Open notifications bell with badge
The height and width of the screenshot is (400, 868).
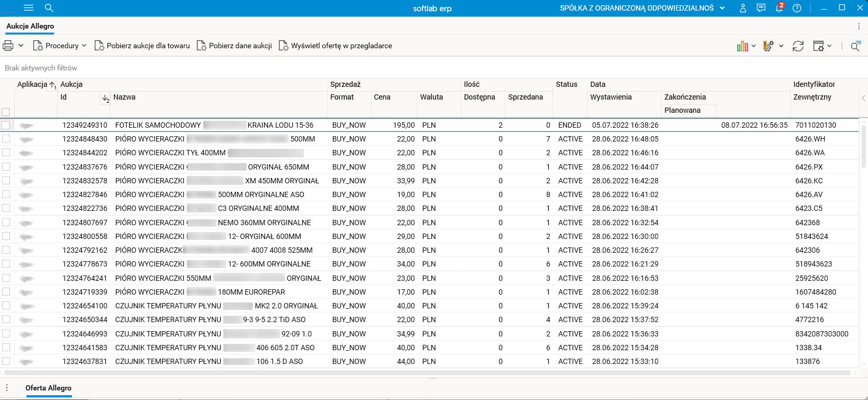click(x=779, y=8)
